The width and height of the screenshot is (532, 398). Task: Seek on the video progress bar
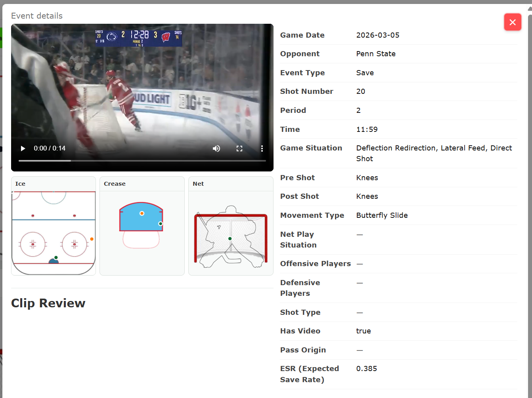[142, 161]
